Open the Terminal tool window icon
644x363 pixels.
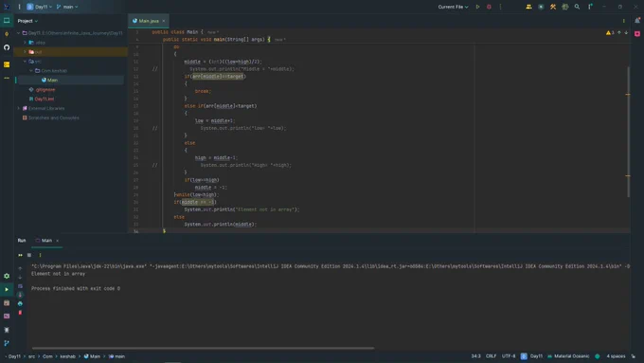[7, 317]
